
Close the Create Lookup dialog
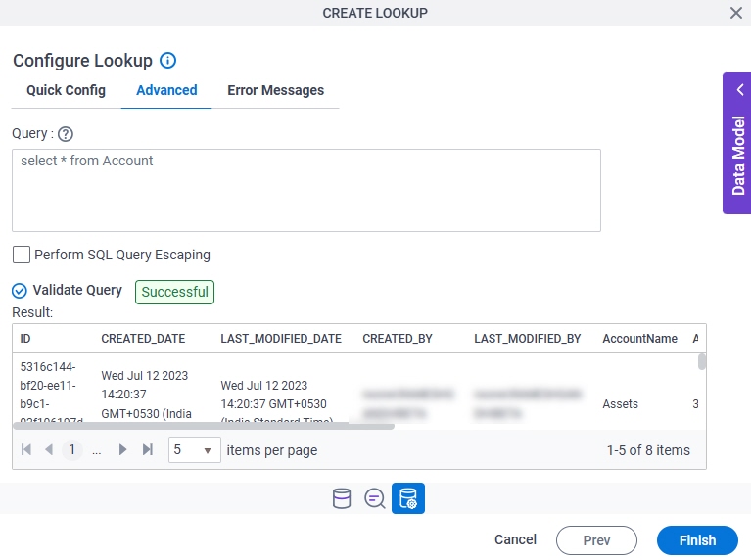pos(736,13)
